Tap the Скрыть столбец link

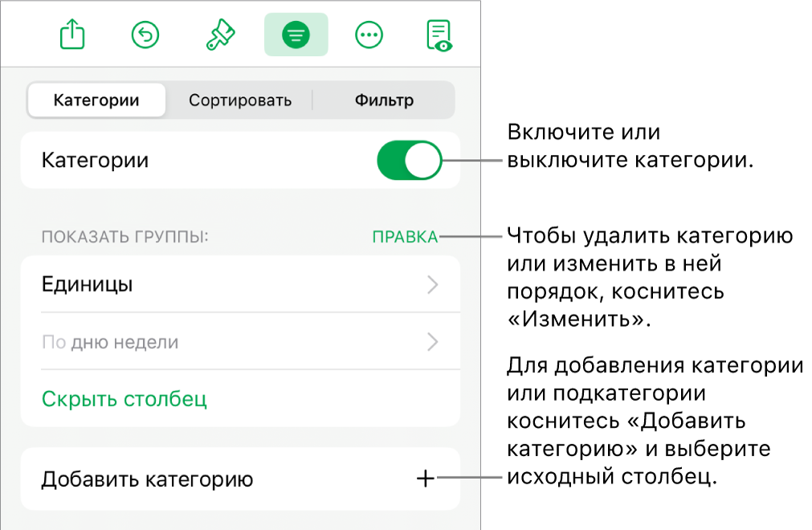tap(124, 398)
